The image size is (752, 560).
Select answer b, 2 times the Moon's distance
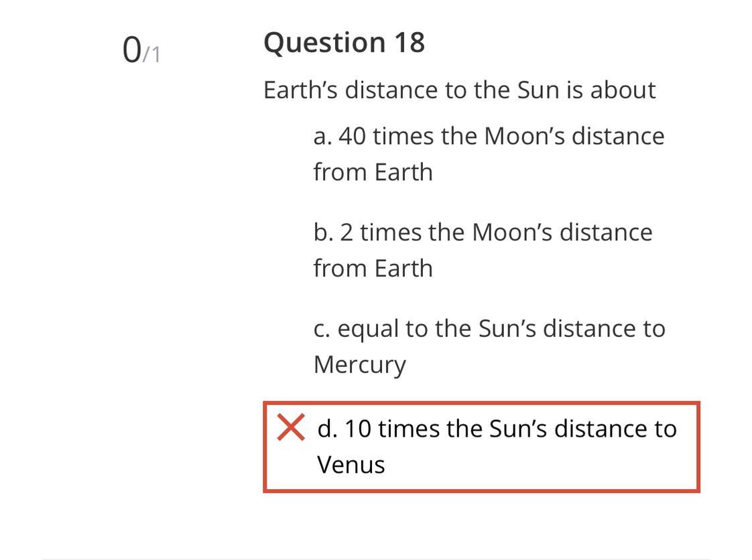482,233
